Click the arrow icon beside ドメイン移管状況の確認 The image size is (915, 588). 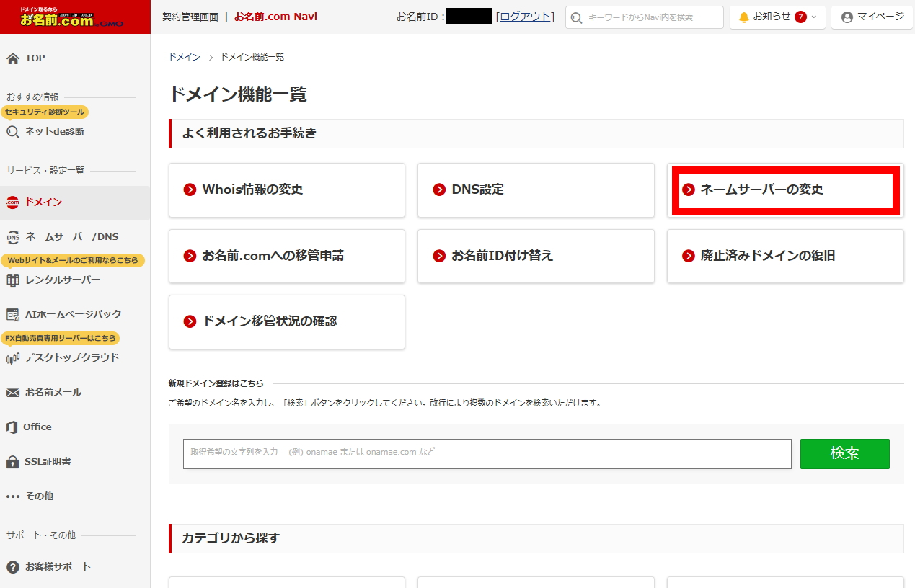(190, 321)
